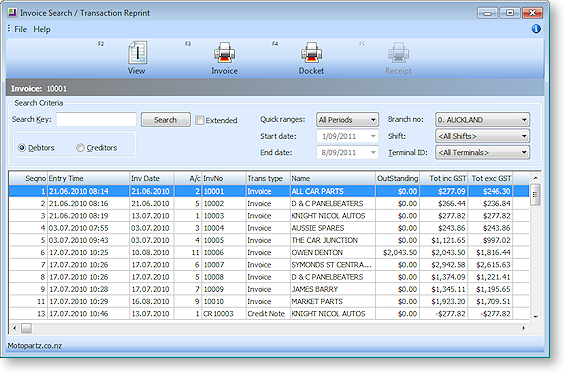Click total $1,121.65 in Tot inc GST
The width and height of the screenshot is (565, 373).
(x=448, y=240)
